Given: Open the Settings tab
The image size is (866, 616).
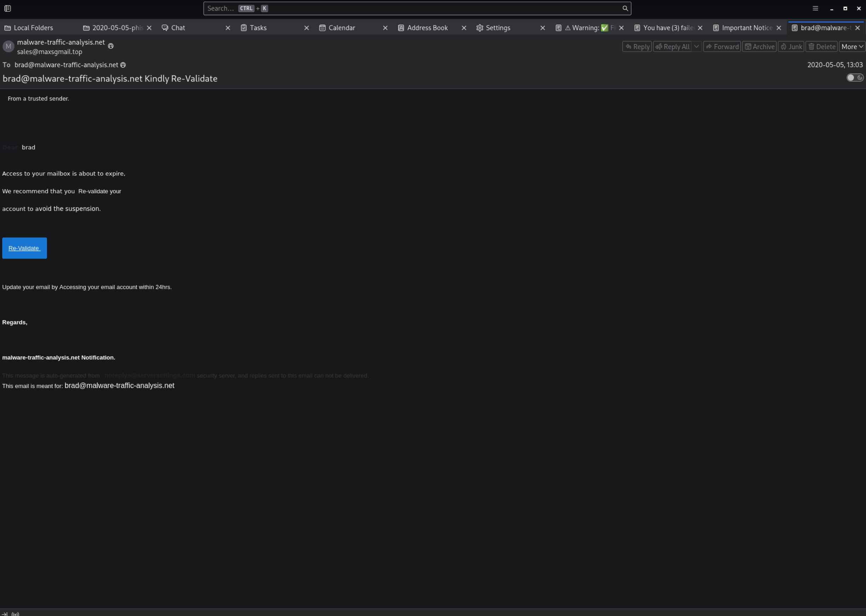Looking at the screenshot, I should pyautogui.click(x=498, y=28).
